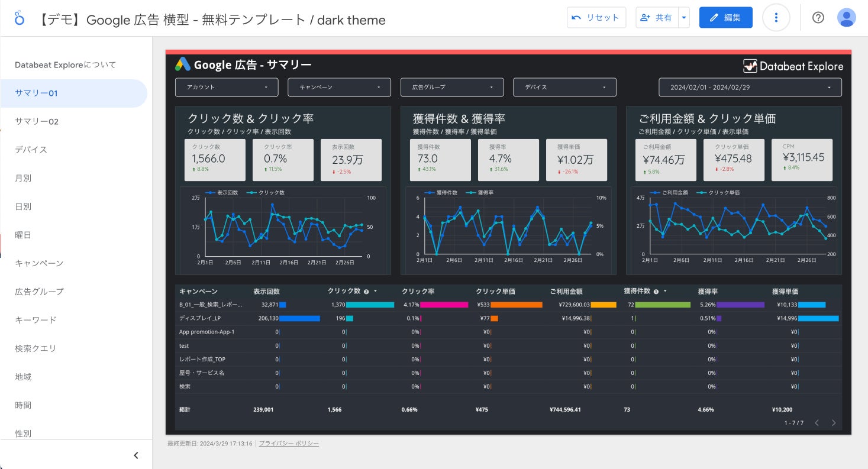
Task: Open the プライバシー ポリシー link
Action: [x=289, y=444]
